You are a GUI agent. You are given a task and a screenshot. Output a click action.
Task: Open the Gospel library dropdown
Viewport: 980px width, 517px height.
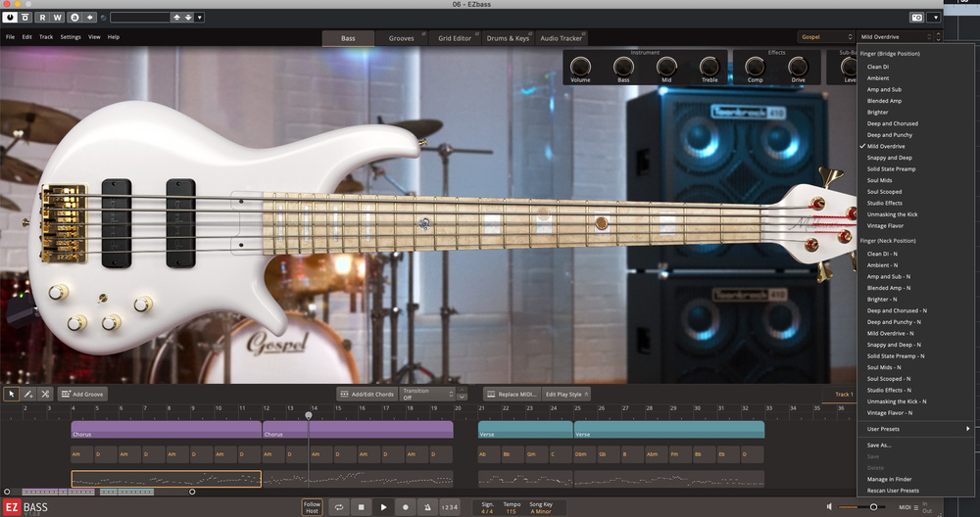pyautogui.click(x=825, y=37)
